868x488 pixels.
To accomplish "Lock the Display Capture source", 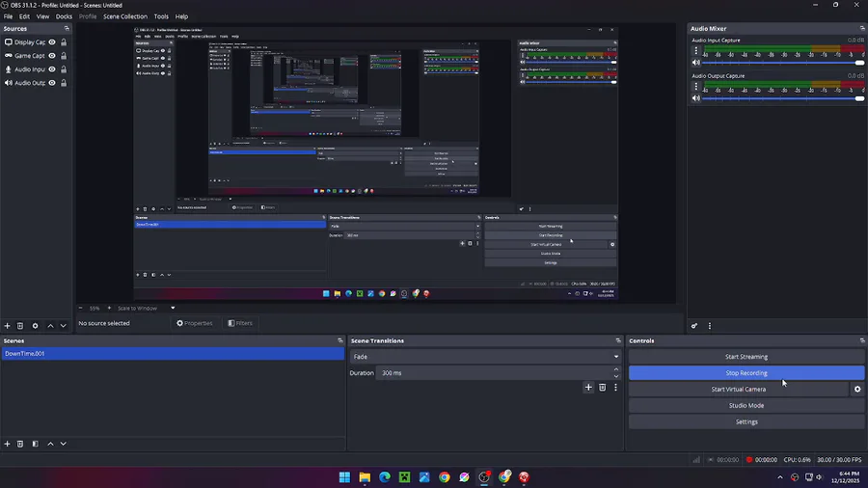I will 64,42.
